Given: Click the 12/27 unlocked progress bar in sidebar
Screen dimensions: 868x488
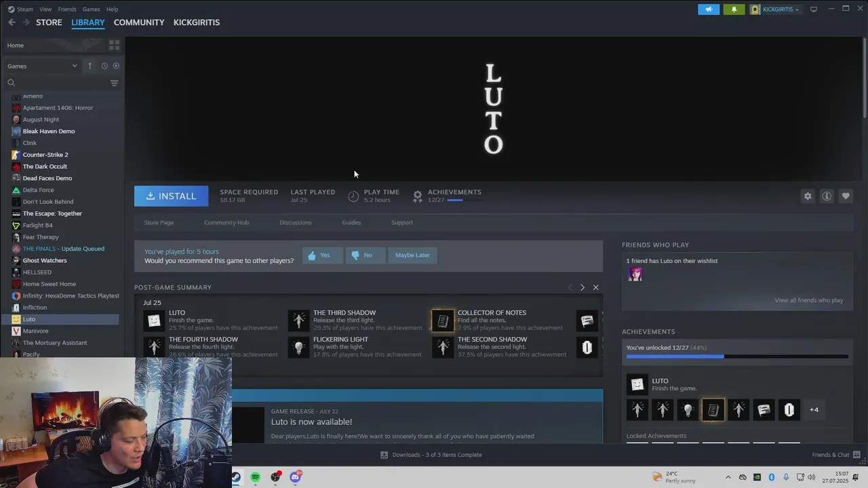Looking at the screenshot, I should pos(737,356).
